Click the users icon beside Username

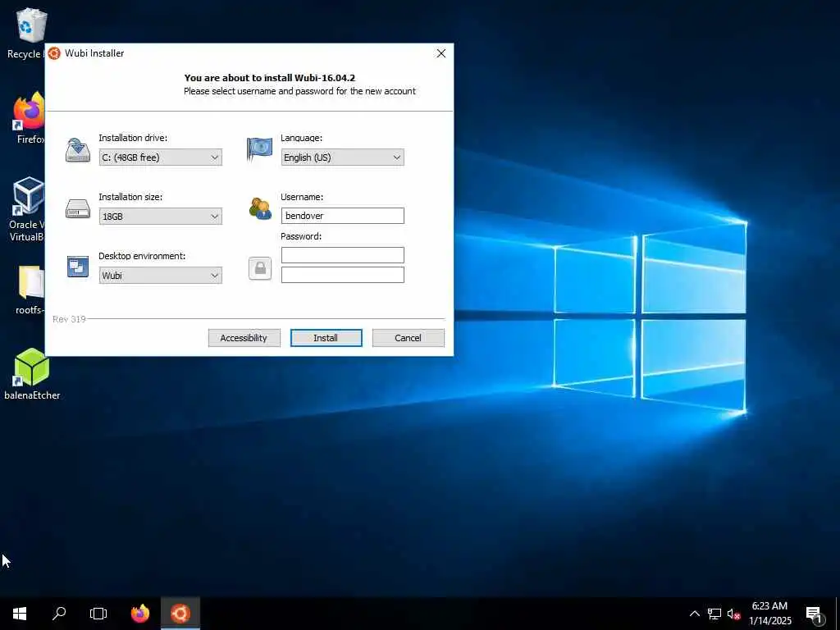[x=260, y=208]
